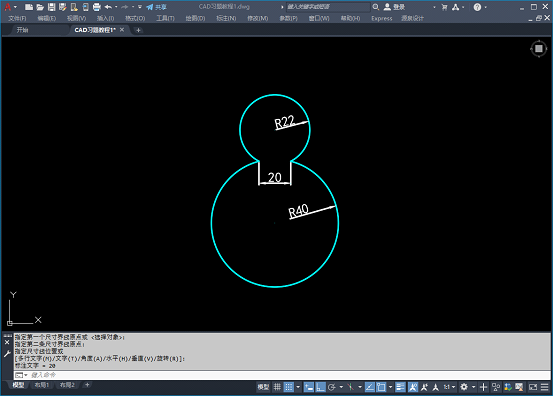Click the Open from Web & Mobile icon
The image size is (553, 396).
coord(74,7)
